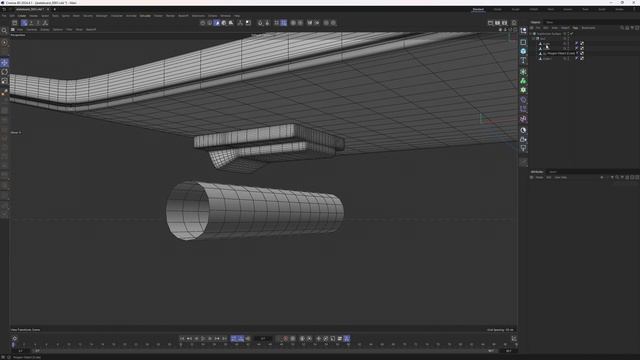Open viewport Display menu
Screen dimensions: 640x360
45,29
